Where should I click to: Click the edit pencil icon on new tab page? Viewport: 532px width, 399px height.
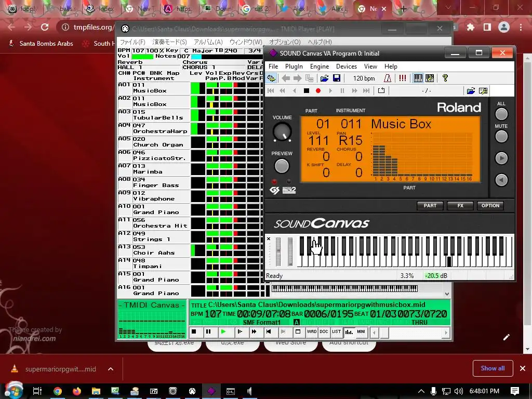click(507, 337)
